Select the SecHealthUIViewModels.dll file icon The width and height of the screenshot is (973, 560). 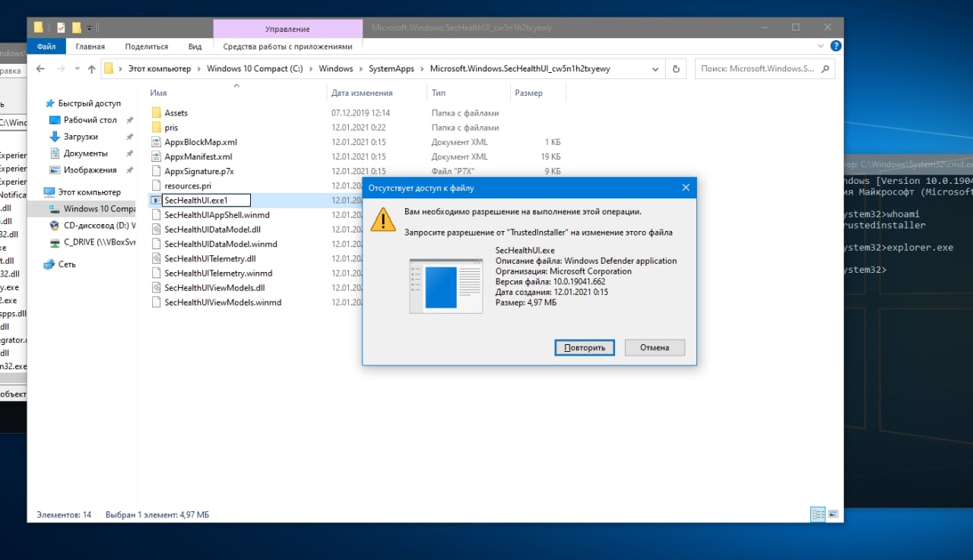click(157, 288)
